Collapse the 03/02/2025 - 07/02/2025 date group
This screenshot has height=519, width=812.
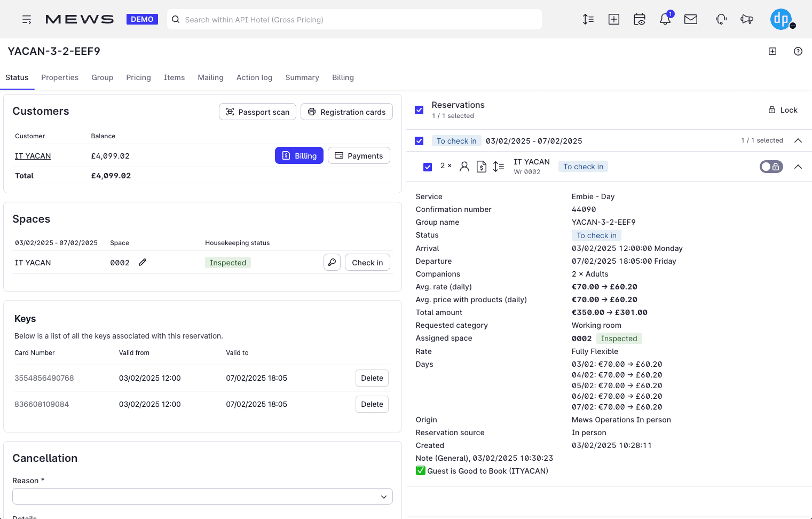(x=798, y=140)
